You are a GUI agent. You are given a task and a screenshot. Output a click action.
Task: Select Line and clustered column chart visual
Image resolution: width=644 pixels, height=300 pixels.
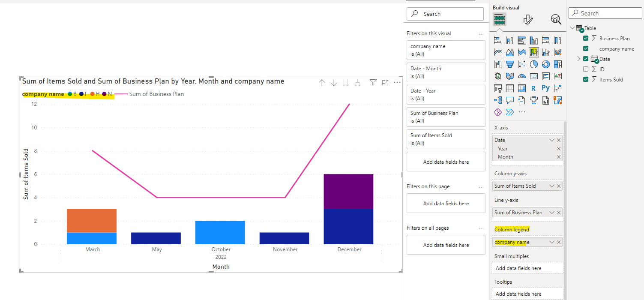point(546,52)
